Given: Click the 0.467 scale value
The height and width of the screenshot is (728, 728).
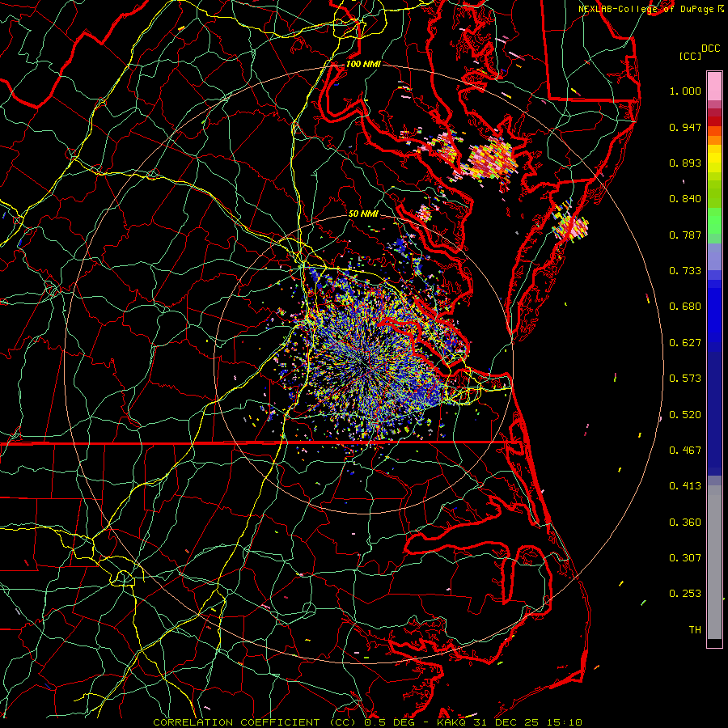Looking at the screenshot, I should 685,451.
